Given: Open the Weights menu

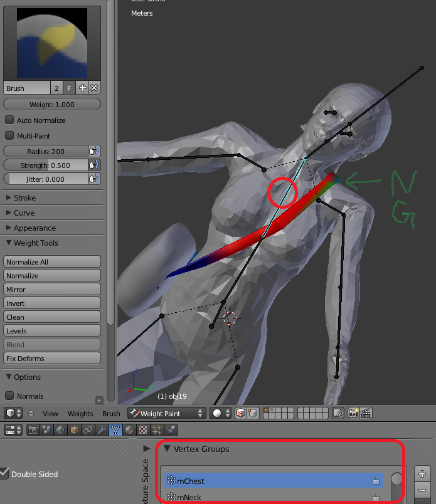Looking at the screenshot, I should coord(80,414).
